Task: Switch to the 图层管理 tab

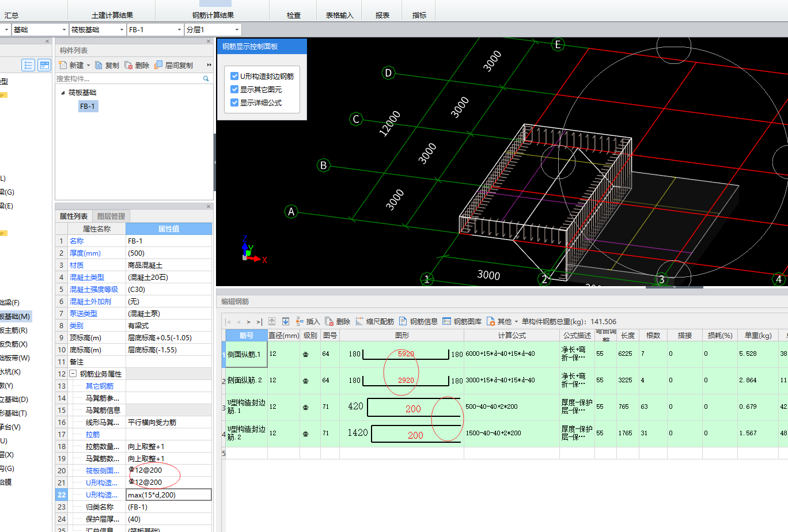Action: point(111,216)
